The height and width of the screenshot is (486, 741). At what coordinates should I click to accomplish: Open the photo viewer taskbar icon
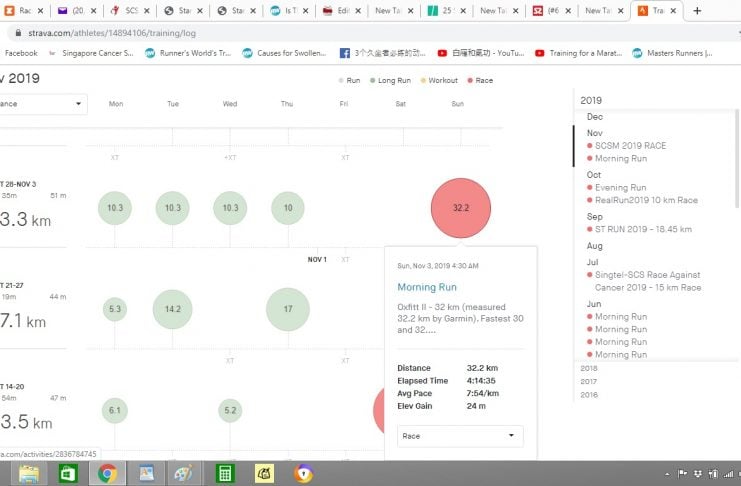point(146,474)
